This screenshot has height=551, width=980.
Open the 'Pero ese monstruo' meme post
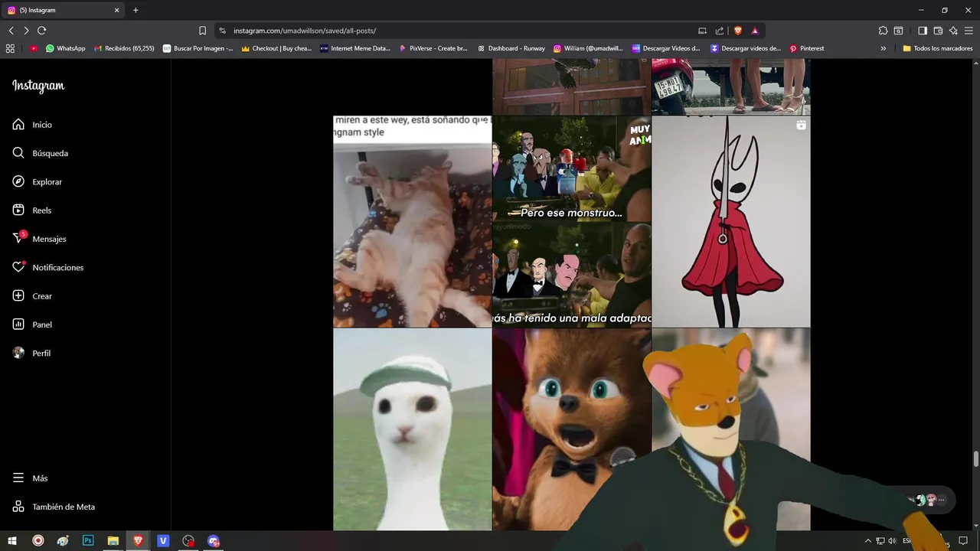pyautogui.click(x=572, y=222)
